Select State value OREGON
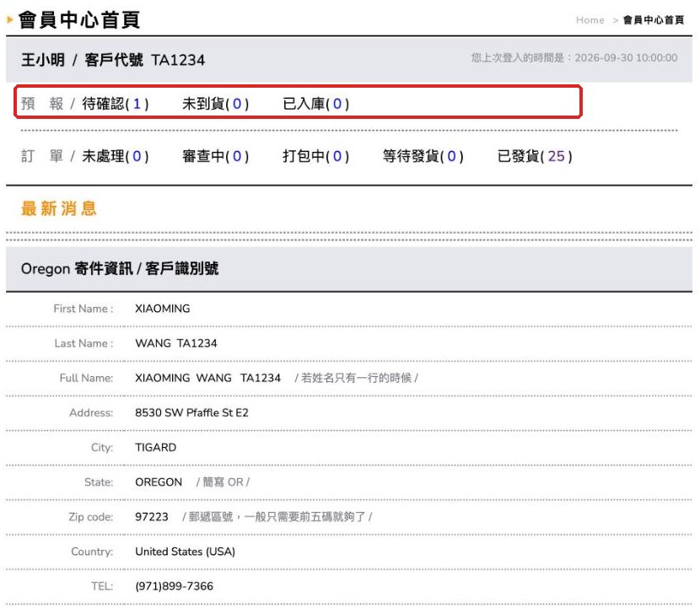The image size is (700, 614). 159,482
